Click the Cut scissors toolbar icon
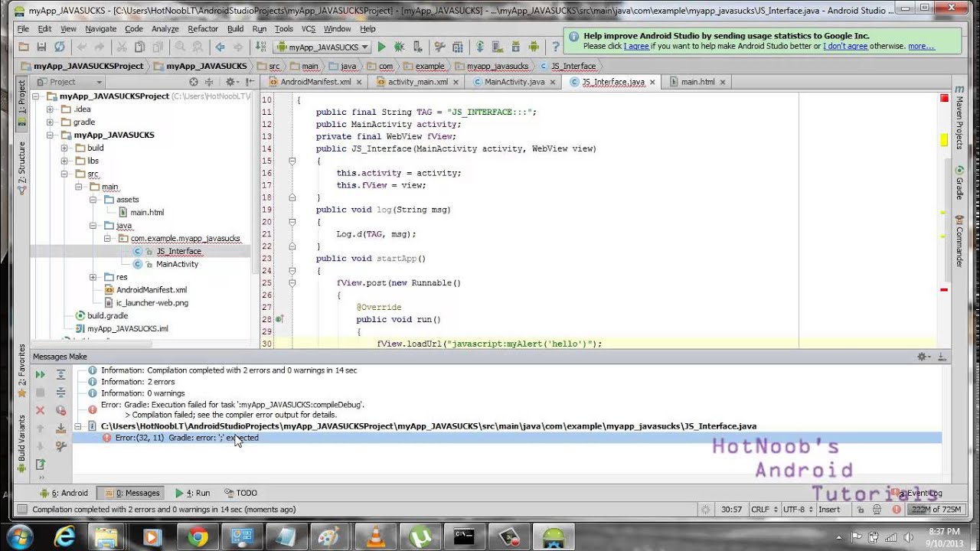 coord(120,47)
